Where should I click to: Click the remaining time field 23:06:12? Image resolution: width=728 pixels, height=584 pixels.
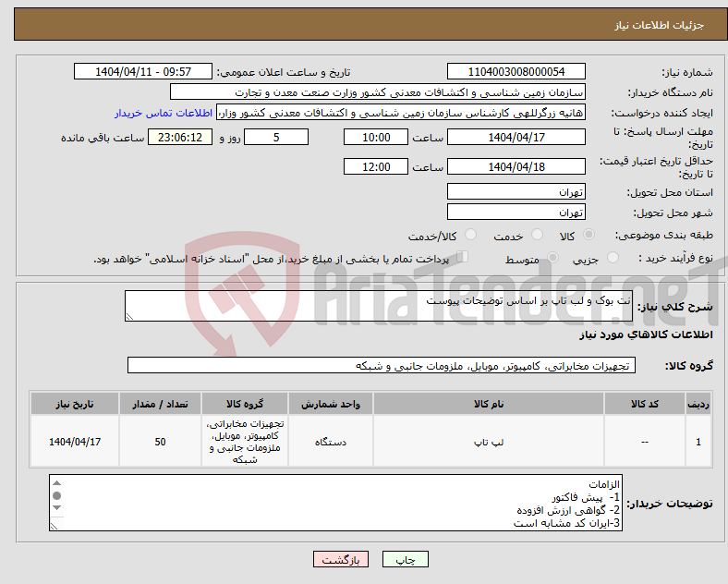pyautogui.click(x=179, y=137)
